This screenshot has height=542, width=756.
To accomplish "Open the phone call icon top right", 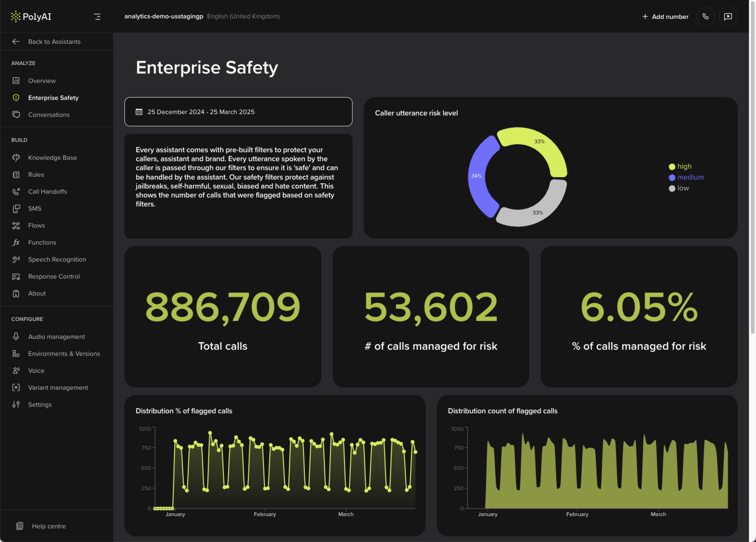I will click(705, 16).
